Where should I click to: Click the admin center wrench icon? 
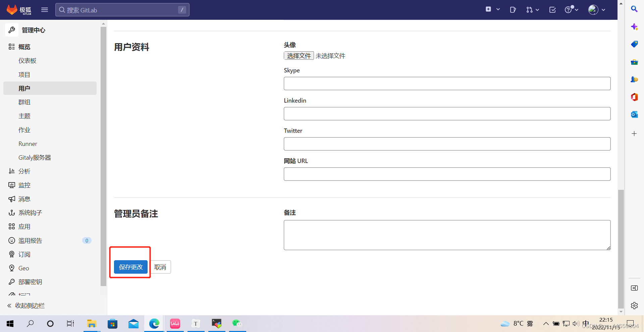point(12,30)
